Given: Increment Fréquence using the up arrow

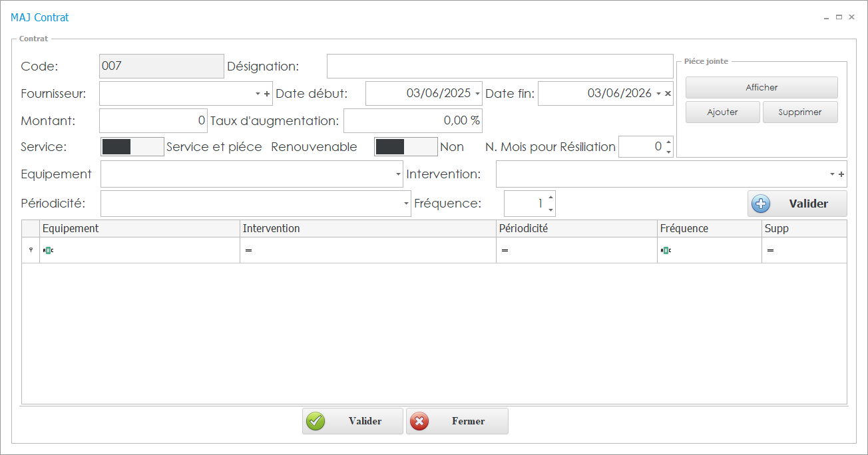Looking at the screenshot, I should (550, 198).
